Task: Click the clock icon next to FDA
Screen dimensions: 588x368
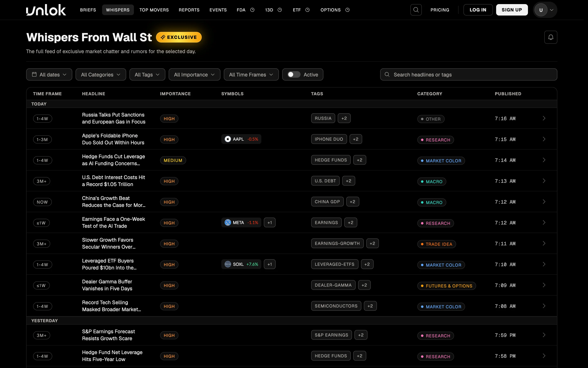Action: point(252,10)
